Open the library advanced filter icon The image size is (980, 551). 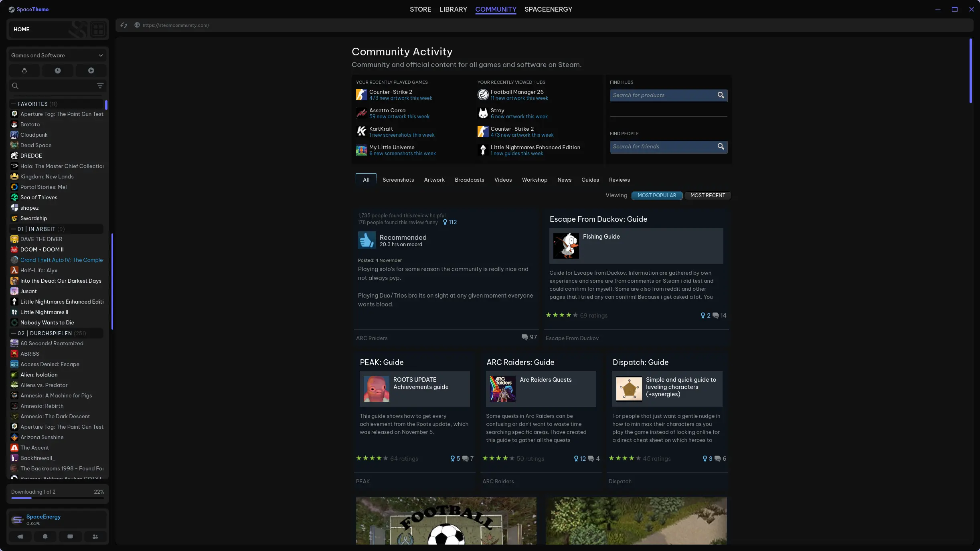click(x=100, y=86)
